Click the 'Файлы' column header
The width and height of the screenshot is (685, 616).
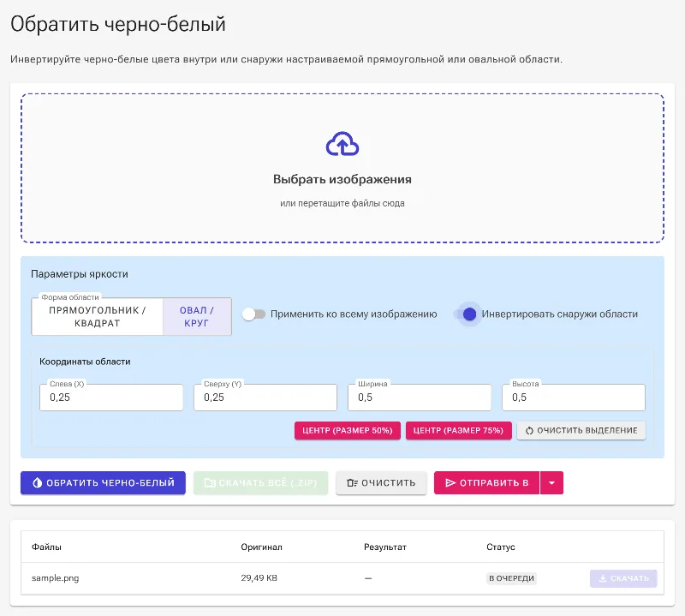tap(46, 547)
